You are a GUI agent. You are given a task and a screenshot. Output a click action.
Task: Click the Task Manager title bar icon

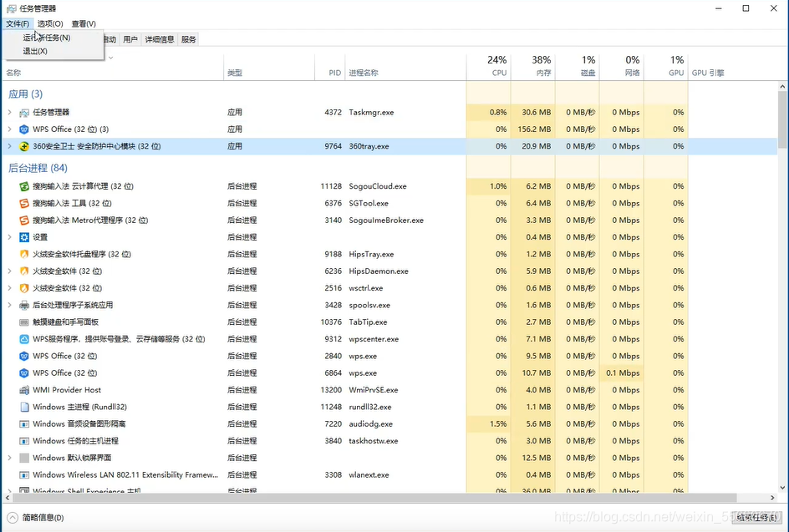click(x=11, y=8)
